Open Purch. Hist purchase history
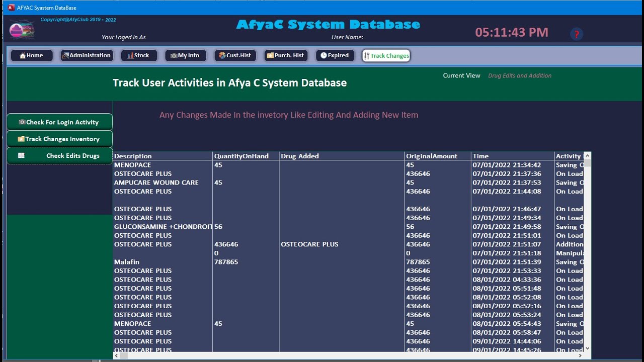Screen dimensions: 644x362 (286, 55)
